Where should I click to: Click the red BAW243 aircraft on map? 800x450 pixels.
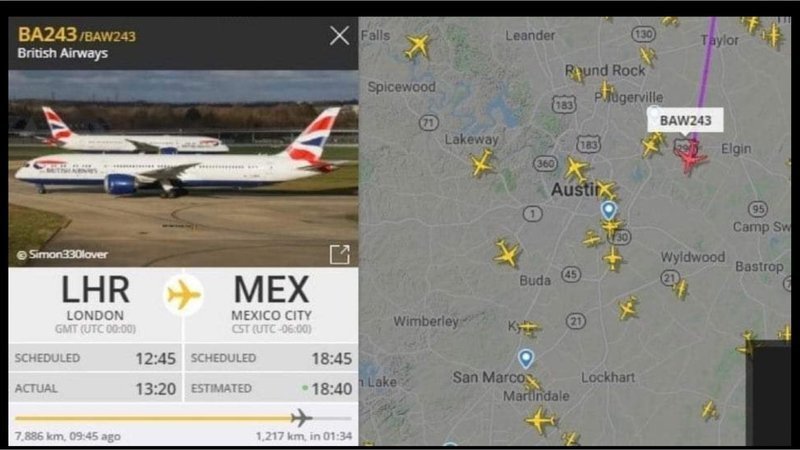coord(690,159)
